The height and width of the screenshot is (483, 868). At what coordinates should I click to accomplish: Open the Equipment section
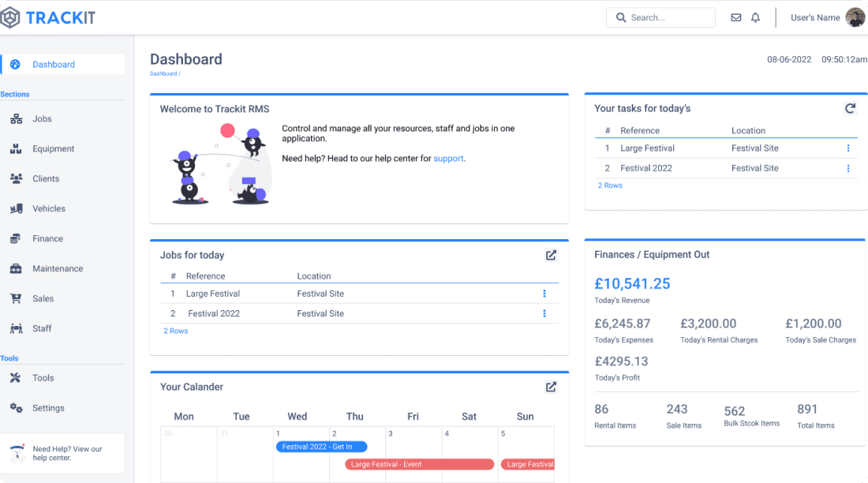[x=53, y=149]
